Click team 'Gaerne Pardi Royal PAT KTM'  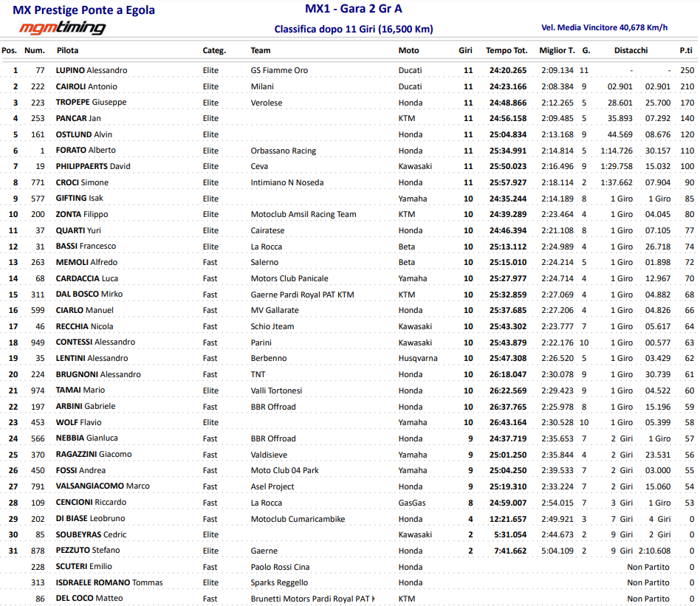pos(302,295)
